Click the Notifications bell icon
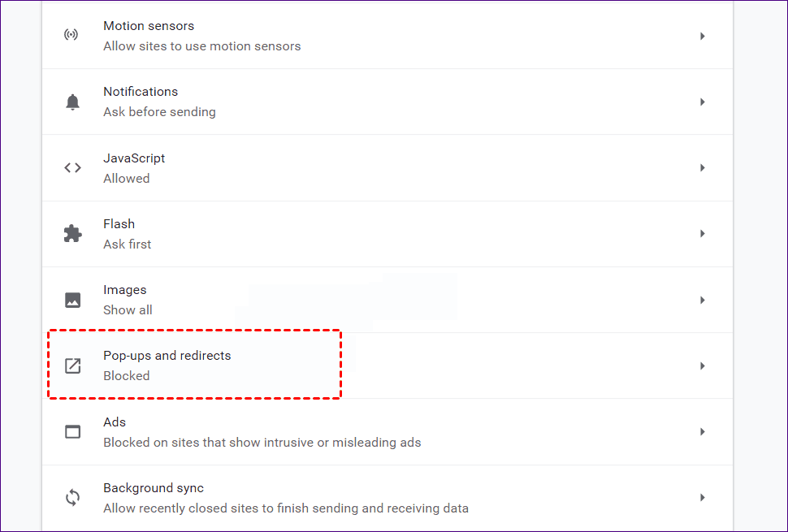This screenshot has width=788, height=532. coord(72,102)
